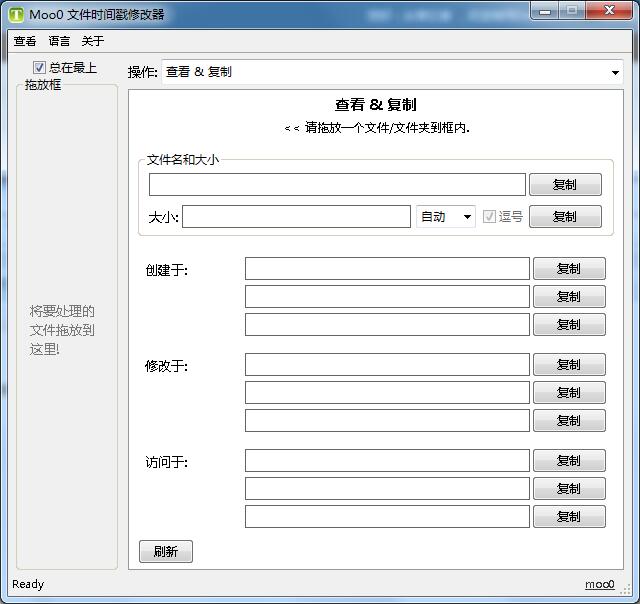Copy the file name with 复制 button
This screenshot has width=640, height=604.
coord(565,184)
